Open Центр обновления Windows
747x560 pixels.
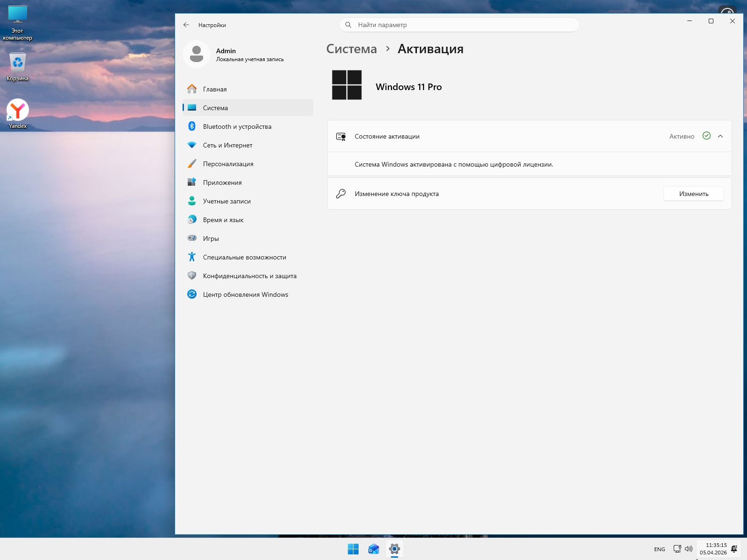tap(245, 294)
